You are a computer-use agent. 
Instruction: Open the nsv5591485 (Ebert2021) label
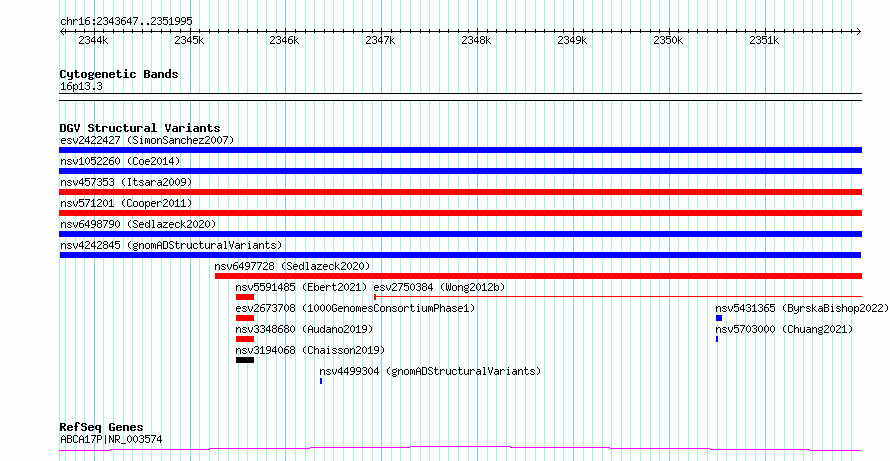pyautogui.click(x=301, y=287)
